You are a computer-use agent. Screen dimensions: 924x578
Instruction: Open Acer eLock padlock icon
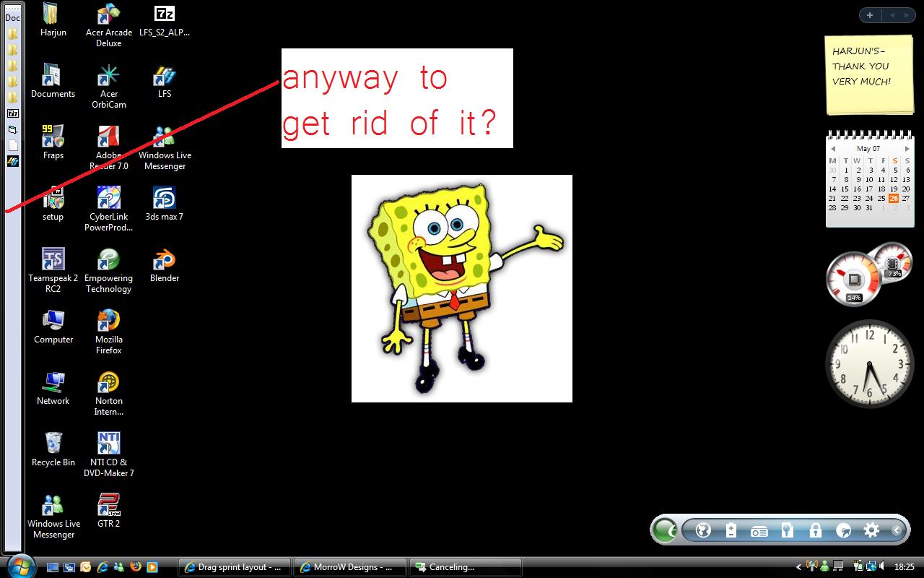815,531
